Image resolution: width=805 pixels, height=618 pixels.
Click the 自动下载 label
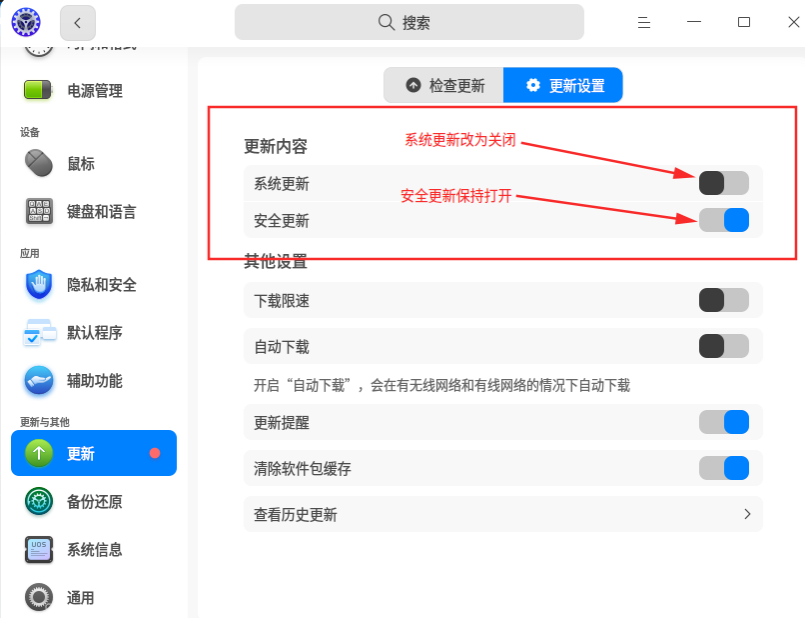281,347
